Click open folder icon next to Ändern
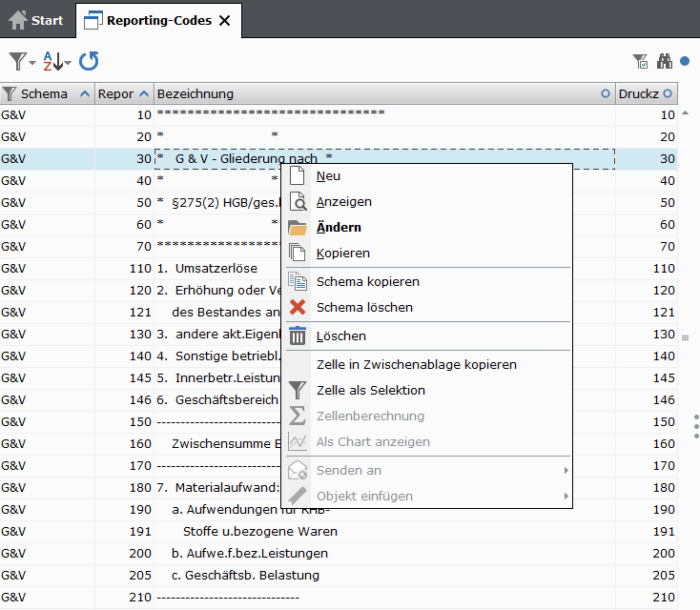700x610 pixels. pos(298,228)
